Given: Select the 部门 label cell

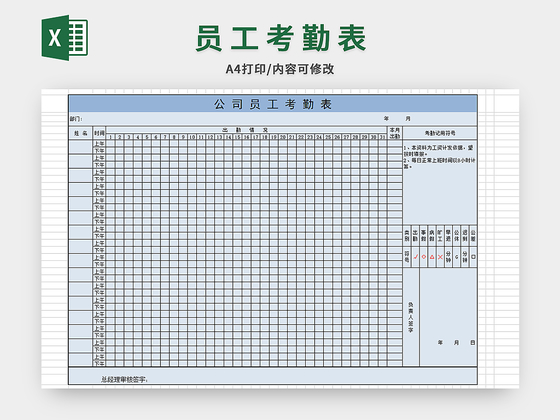Looking at the screenshot, I should tap(76, 119).
